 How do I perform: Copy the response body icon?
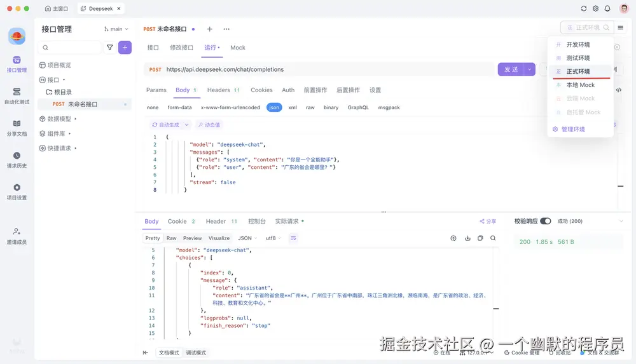click(480, 238)
